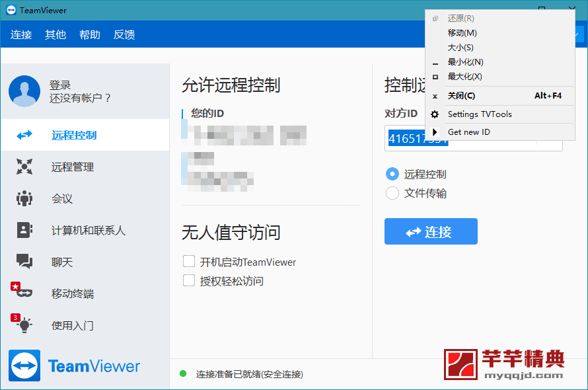This screenshot has width=588, height=390.
Task: Open the 其他 menu
Action: tap(55, 34)
